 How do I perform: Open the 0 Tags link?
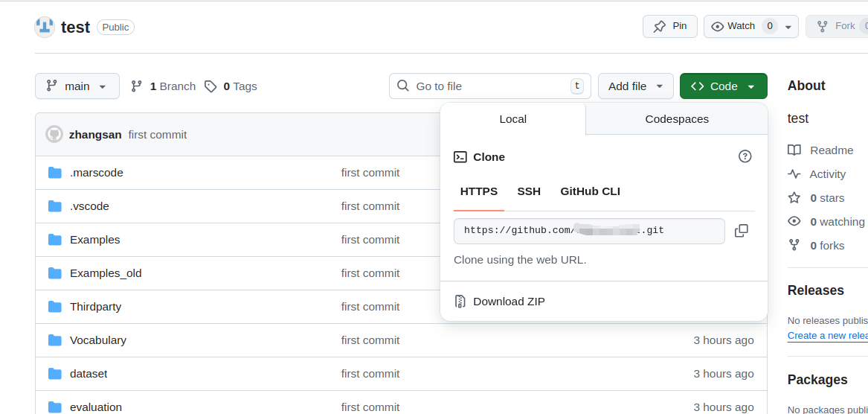tap(231, 86)
